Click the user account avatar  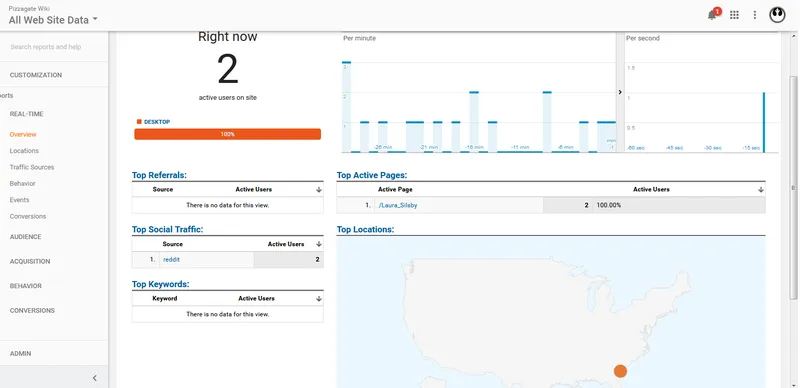click(778, 15)
